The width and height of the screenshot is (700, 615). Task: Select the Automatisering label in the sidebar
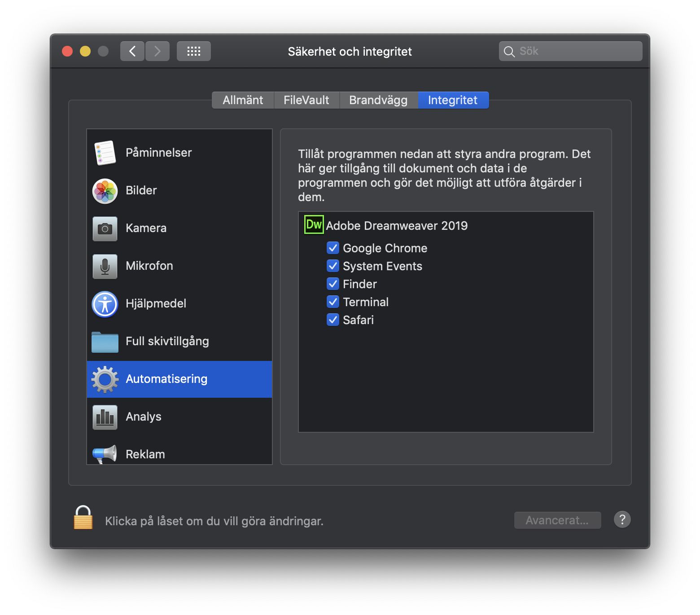(166, 379)
